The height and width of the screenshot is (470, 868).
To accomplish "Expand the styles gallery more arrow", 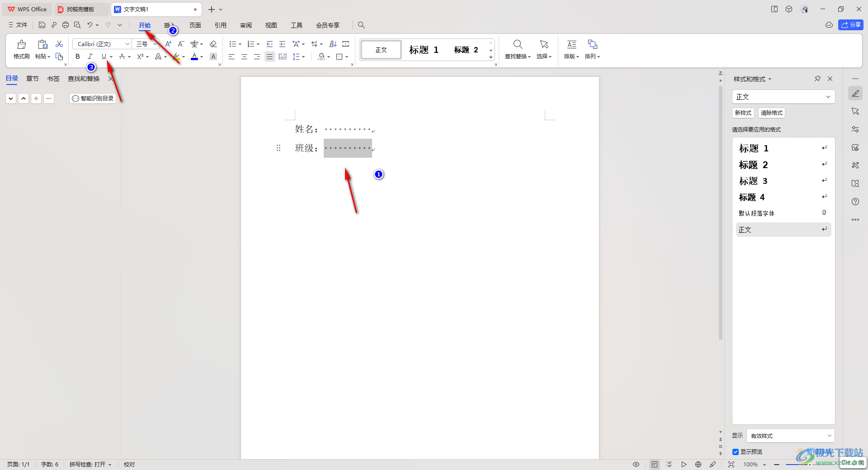I will (491, 57).
